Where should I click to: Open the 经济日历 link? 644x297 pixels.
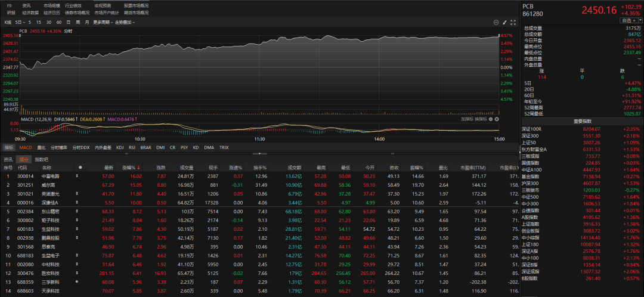click(x=51, y=12)
